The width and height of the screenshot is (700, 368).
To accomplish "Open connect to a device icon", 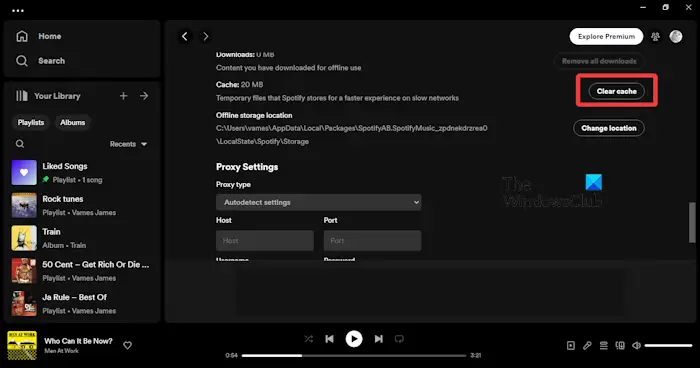I will [x=620, y=345].
